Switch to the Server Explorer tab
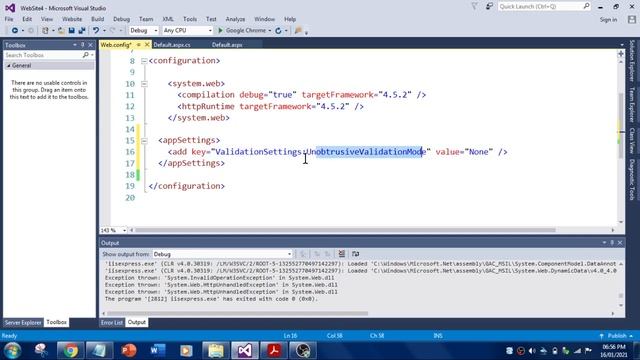The height and width of the screenshot is (360, 640). 23,322
